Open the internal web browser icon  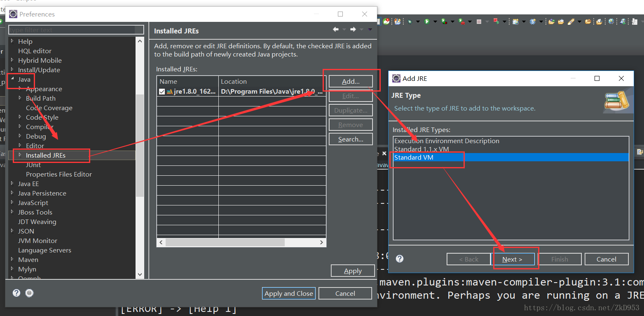click(611, 21)
